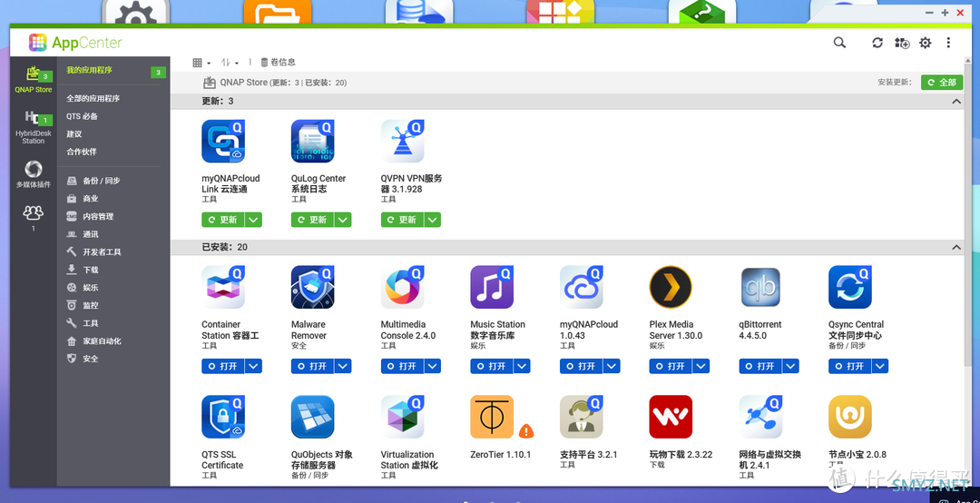This screenshot has width=980, height=503.
Task: Click the Music Station app icon
Action: coord(492,287)
